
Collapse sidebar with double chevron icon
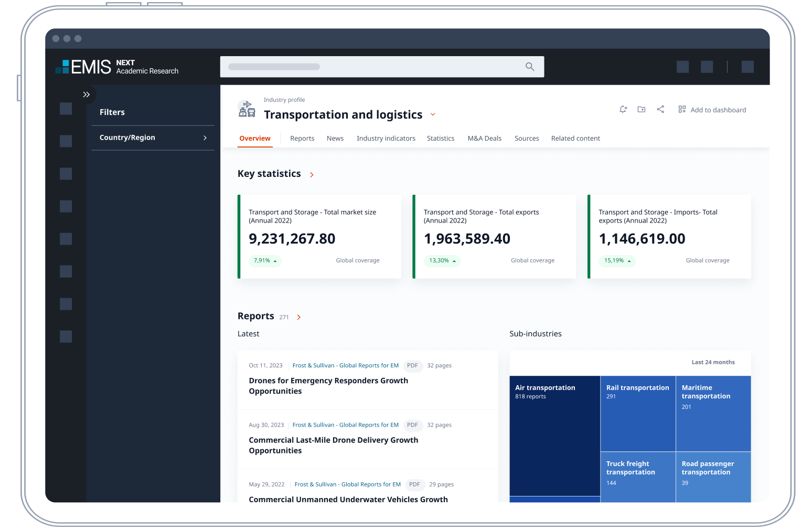click(x=87, y=94)
